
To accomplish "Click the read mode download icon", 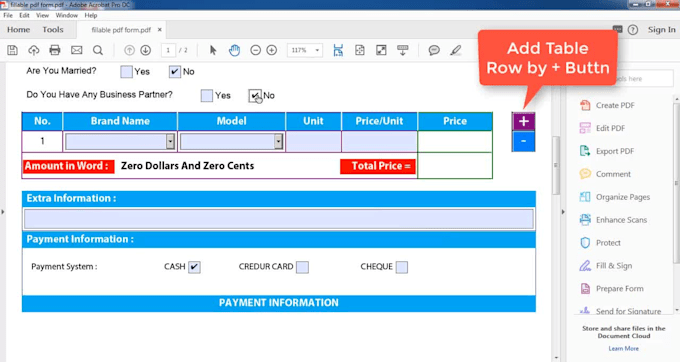I will [402, 50].
